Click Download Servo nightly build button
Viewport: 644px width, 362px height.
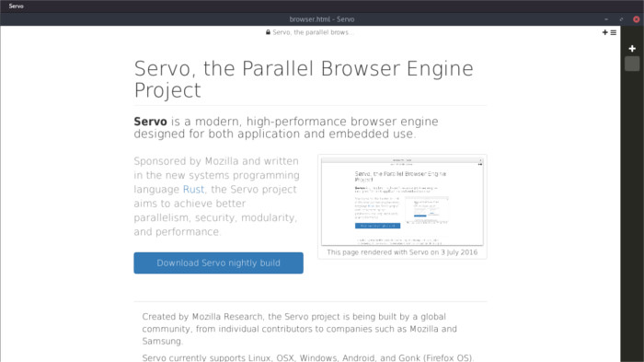pyautogui.click(x=219, y=263)
